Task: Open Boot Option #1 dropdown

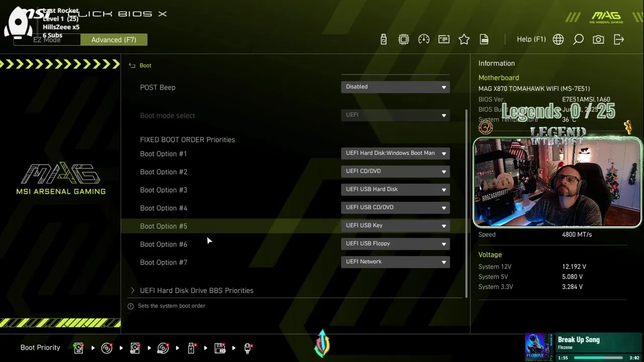Action: (x=395, y=153)
